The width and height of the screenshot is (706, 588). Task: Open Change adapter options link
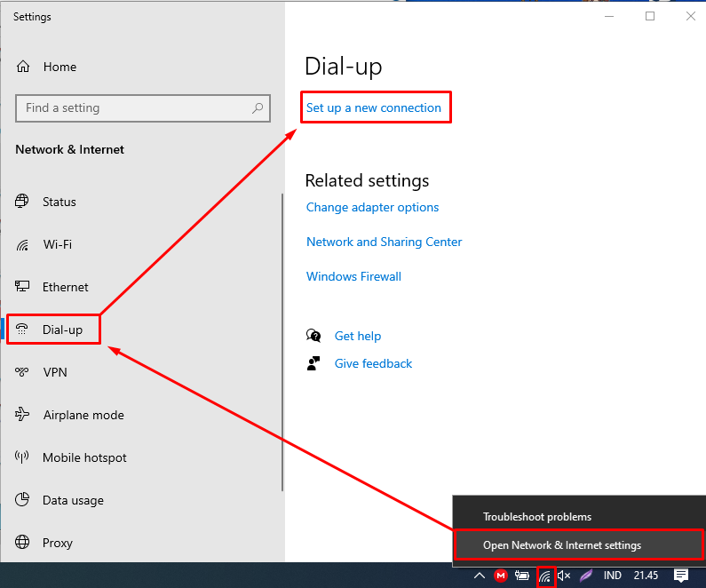coord(372,207)
